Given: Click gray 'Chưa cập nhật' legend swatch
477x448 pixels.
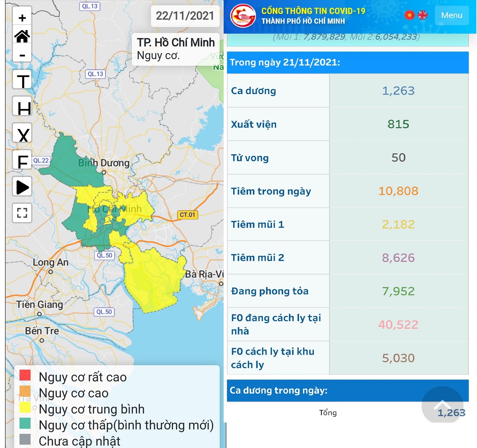Looking at the screenshot, I should (25, 439).
